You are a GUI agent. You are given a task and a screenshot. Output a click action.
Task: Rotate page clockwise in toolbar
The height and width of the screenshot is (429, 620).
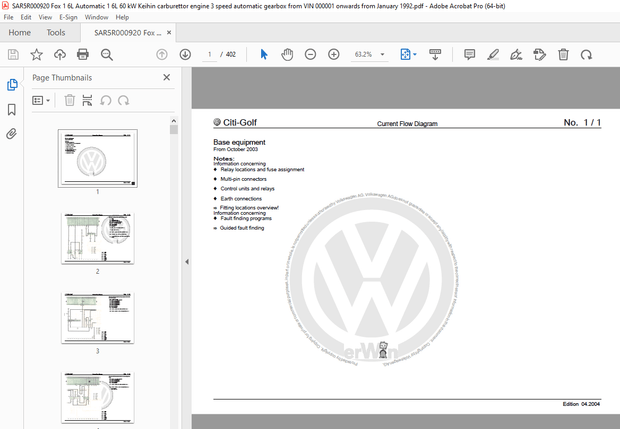pyautogui.click(x=586, y=55)
